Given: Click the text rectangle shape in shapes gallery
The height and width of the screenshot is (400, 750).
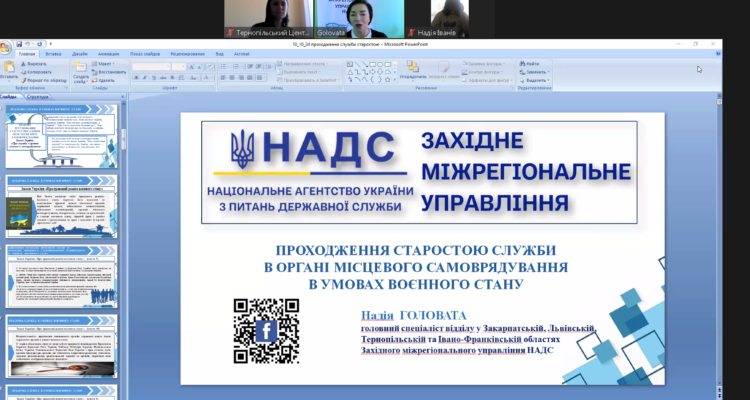Looking at the screenshot, I should [350, 64].
